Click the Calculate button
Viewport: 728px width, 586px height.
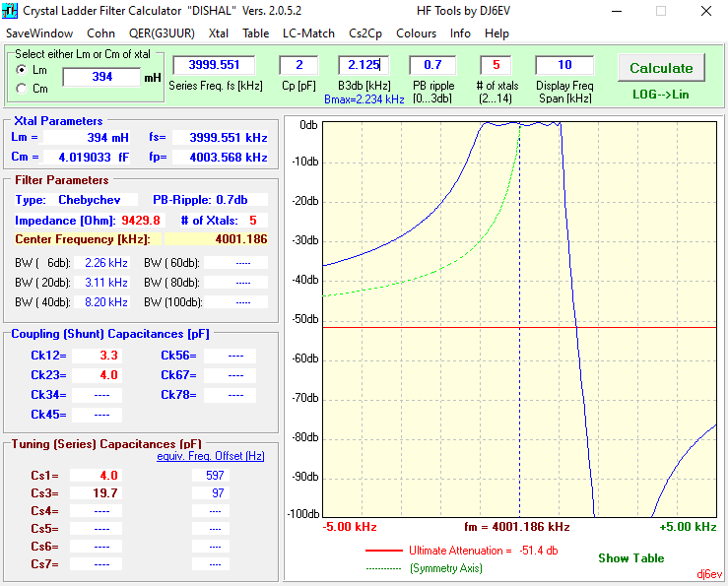[x=661, y=68]
